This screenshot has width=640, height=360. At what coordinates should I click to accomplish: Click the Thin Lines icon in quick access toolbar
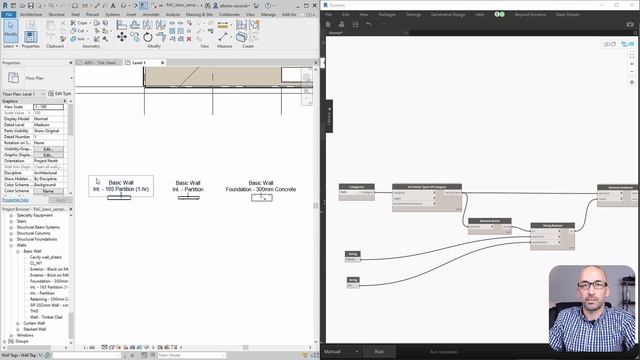144,6
